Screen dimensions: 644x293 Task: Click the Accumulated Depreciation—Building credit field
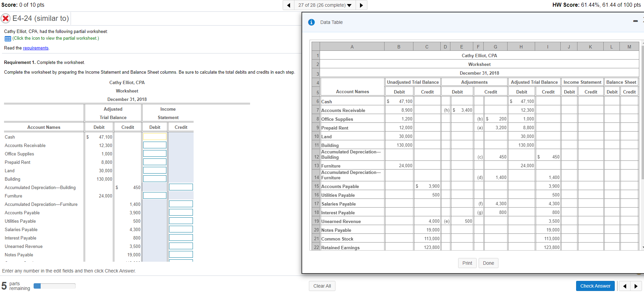coord(181,187)
